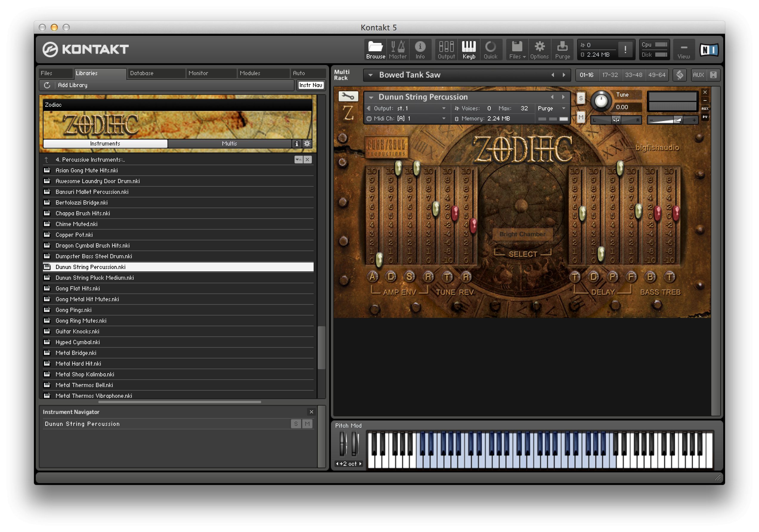Open the View minimize menu

coord(683,50)
